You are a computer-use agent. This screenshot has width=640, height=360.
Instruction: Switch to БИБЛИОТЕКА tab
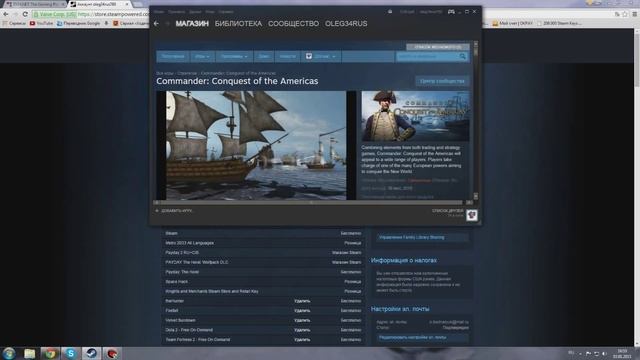point(238,24)
